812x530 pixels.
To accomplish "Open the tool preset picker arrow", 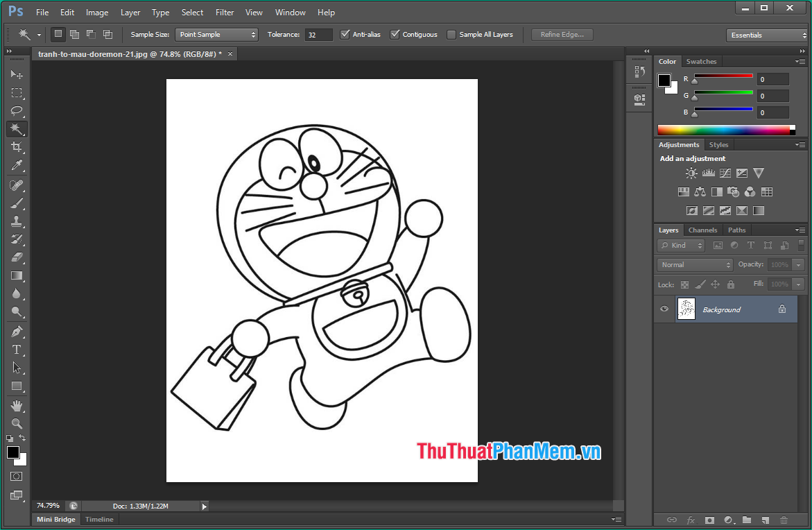I will coord(39,35).
